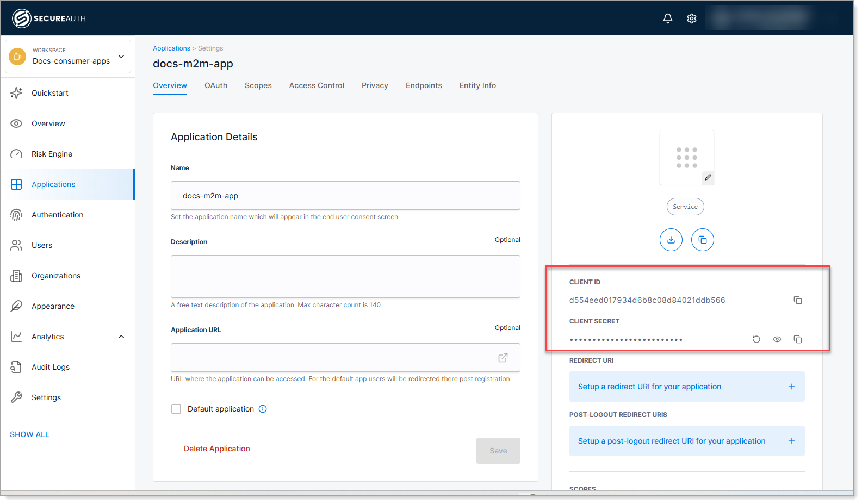This screenshot has height=504, width=862.
Task: Open the Access Control tab
Action: pyautogui.click(x=317, y=85)
